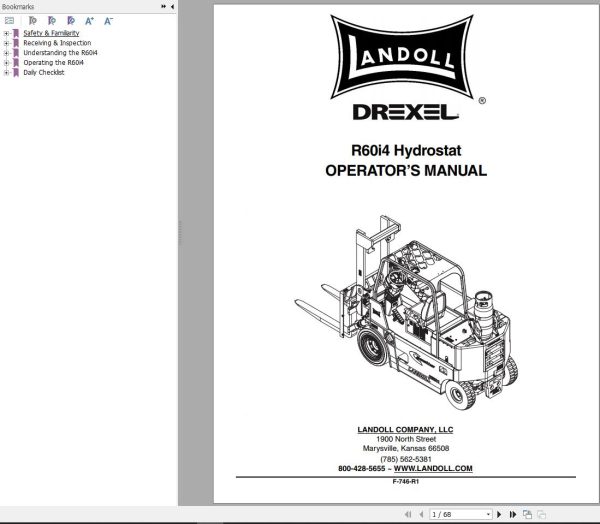Click the toll-free number 800-428-5655
The image size is (600, 524).
(x=362, y=468)
